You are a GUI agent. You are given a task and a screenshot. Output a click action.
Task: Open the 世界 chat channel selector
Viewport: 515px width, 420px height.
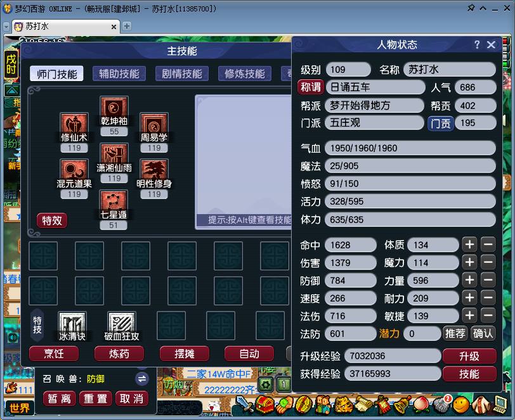coord(20,406)
